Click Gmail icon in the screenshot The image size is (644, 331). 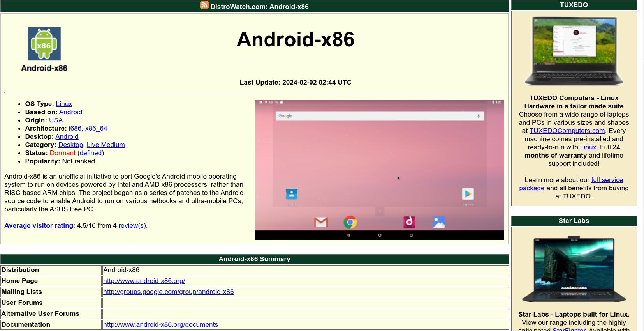pos(321,222)
